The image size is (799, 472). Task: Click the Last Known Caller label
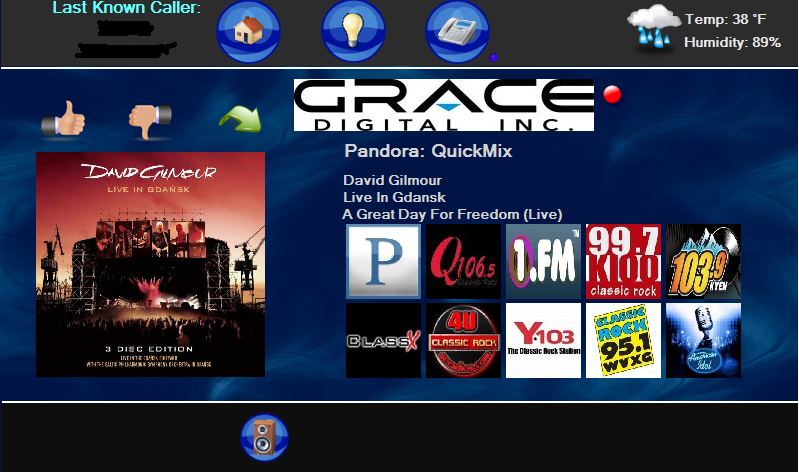[x=127, y=8]
